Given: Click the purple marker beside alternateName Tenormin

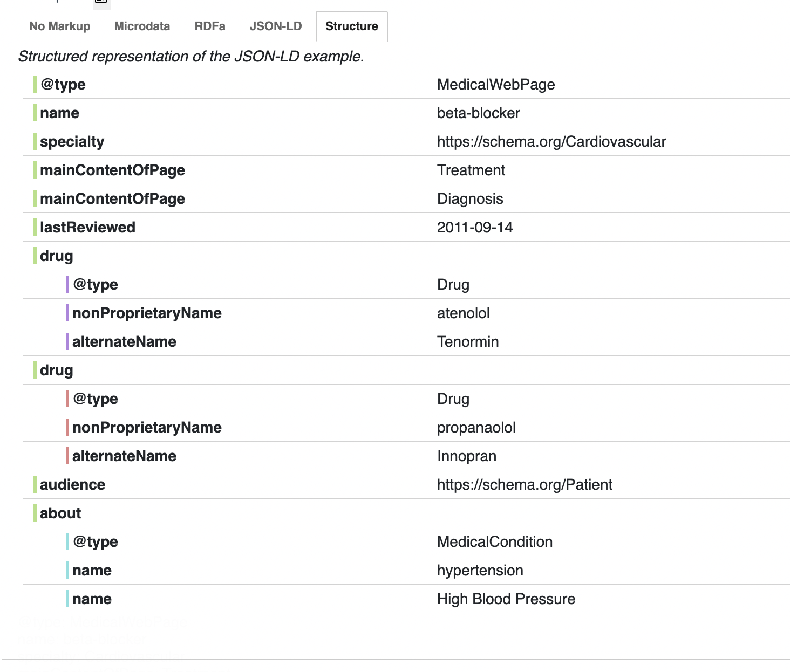Looking at the screenshot, I should [x=67, y=341].
